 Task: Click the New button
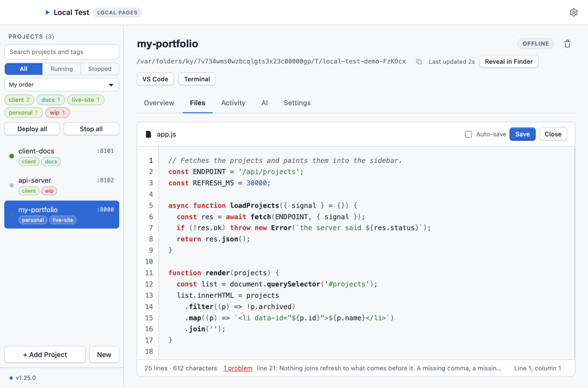[104, 355]
